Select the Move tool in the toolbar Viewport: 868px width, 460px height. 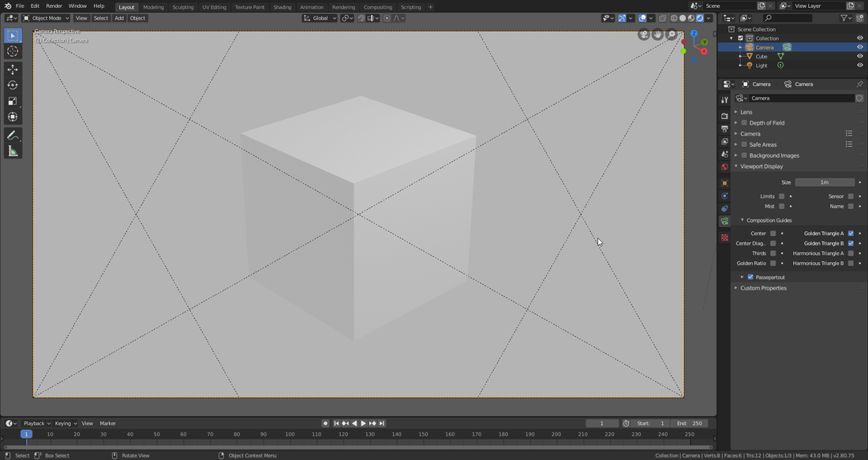click(13, 69)
